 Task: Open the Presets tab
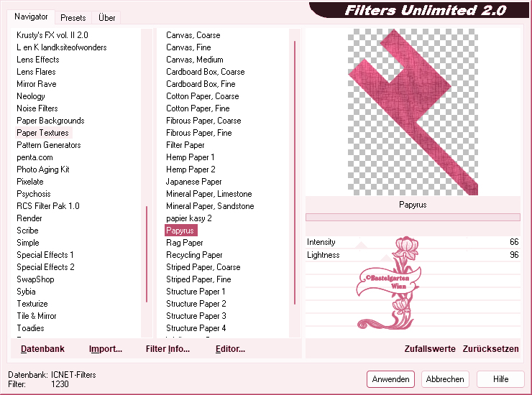coord(73,18)
